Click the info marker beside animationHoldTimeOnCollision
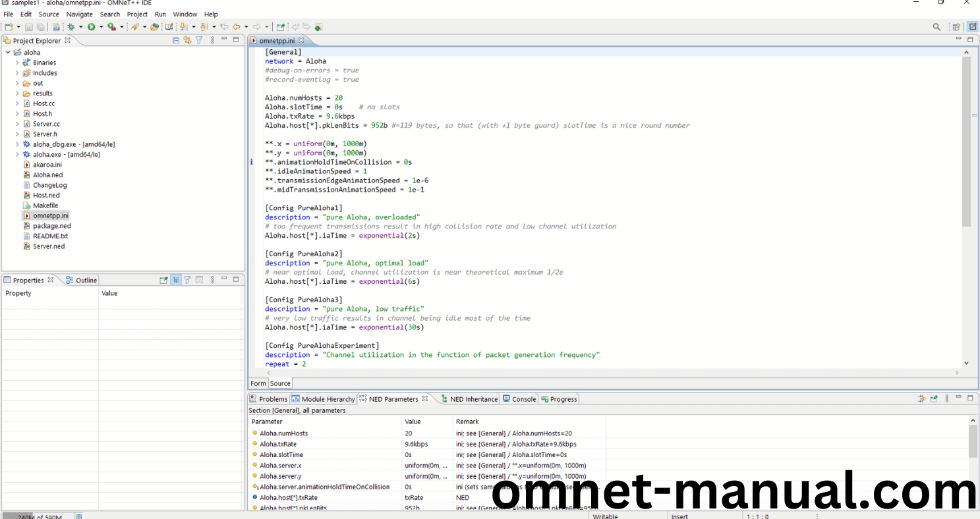The height and width of the screenshot is (519, 980). [252, 162]
